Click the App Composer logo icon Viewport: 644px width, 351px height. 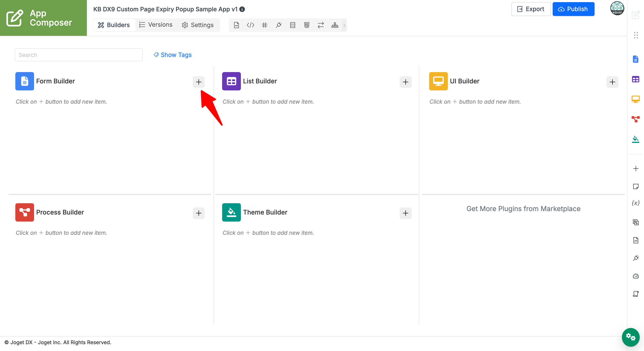click(x=14, y=18)
